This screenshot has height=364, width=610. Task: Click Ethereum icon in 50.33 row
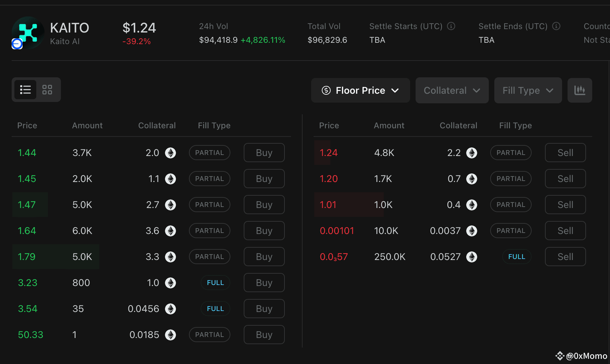click(x=170, y=335)
